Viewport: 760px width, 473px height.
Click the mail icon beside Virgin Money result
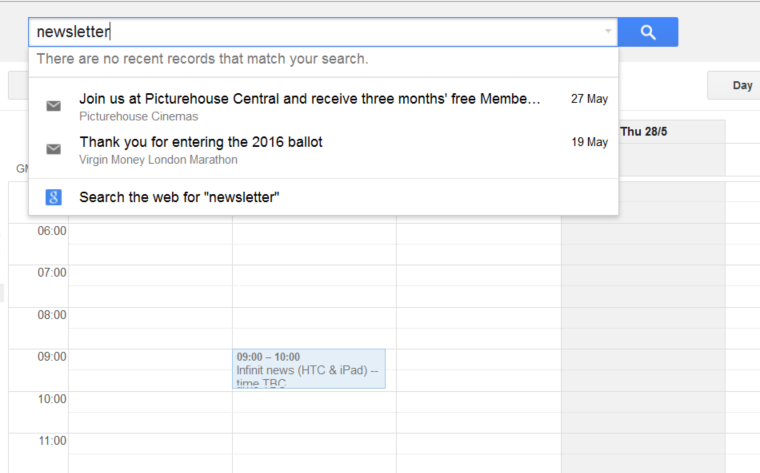(x=53, y=149)
